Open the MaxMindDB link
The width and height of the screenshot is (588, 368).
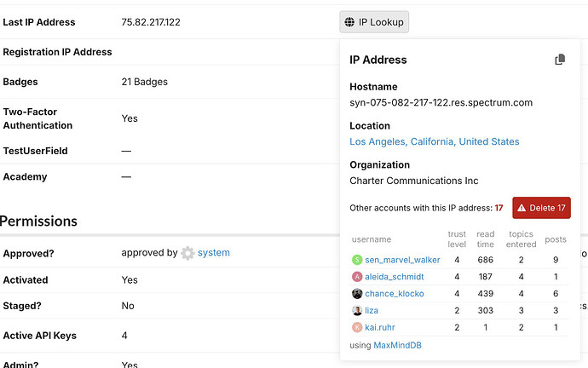tap(397, 345)
